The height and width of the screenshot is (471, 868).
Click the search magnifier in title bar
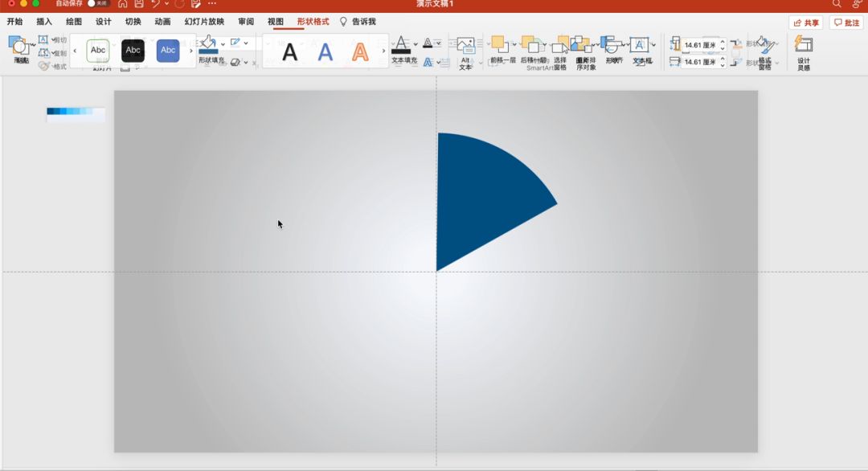point(837,3)
